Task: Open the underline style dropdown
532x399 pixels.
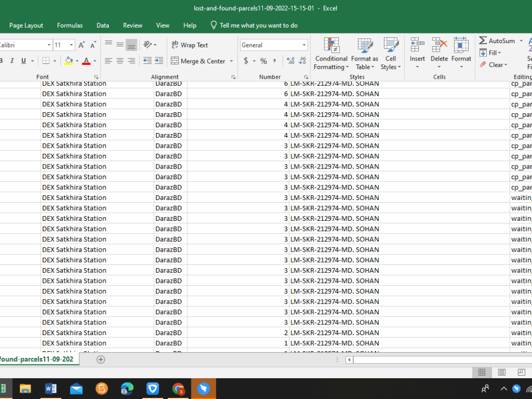Action: 32,61
